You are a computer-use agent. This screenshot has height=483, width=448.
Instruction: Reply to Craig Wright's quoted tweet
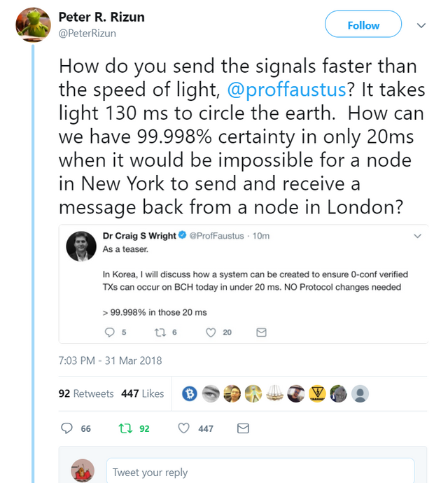(x=108, y=332)
